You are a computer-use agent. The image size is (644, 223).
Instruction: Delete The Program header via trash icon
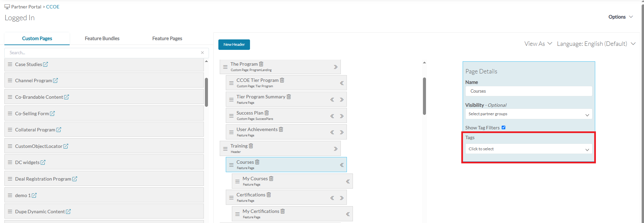[261, 64]
